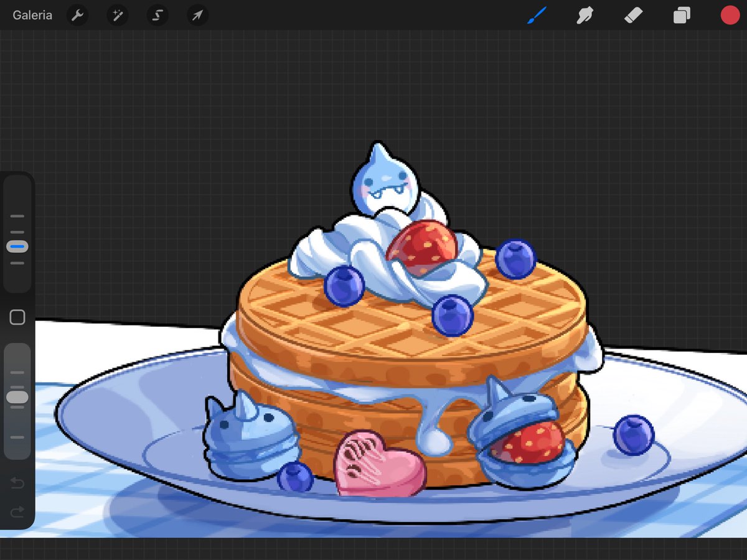The height and width of the screenshot is (560, 747).
Task: Adjust the brush opacity slider handle
Action: pos(17,397)
